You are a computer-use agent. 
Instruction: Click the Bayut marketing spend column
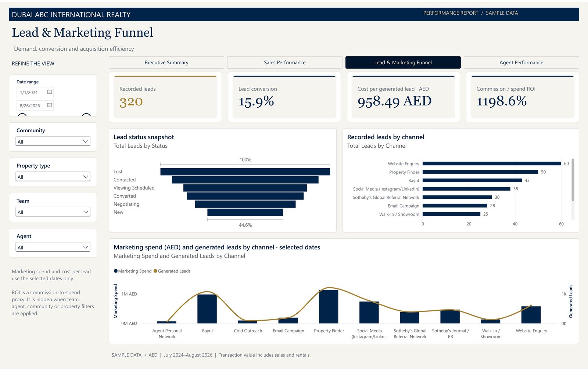coord(207,309)
